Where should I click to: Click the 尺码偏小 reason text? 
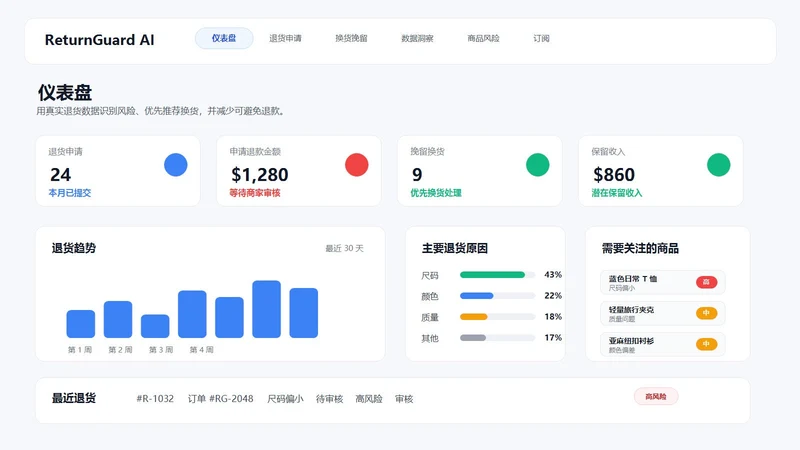285,398
